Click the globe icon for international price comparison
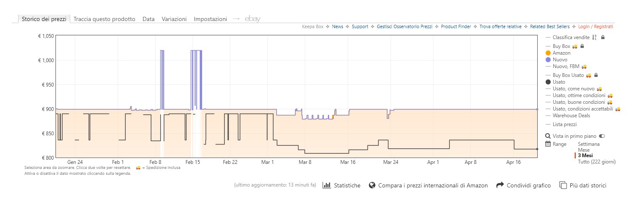Viewport: 644px width, 208px height. (372, 185)
